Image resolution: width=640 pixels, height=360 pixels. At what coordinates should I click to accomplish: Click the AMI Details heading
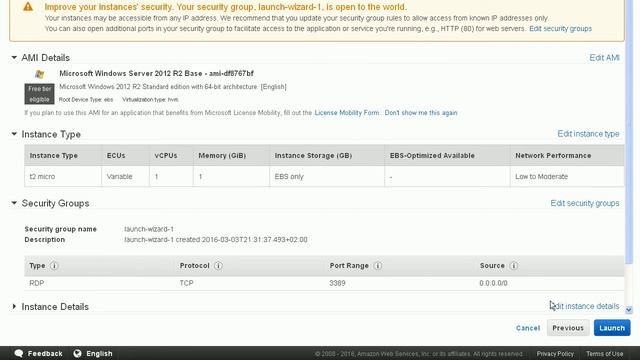click(46, 58)
